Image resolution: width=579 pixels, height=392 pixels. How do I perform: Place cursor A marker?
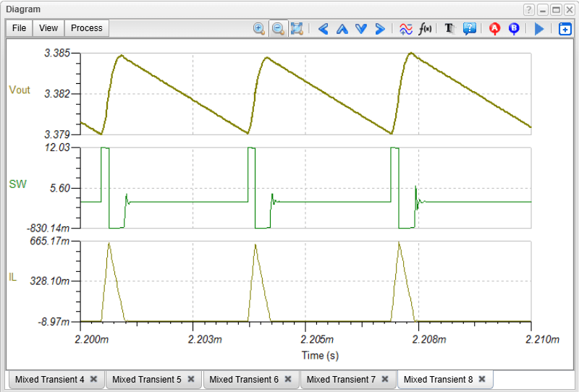point(494,28)
